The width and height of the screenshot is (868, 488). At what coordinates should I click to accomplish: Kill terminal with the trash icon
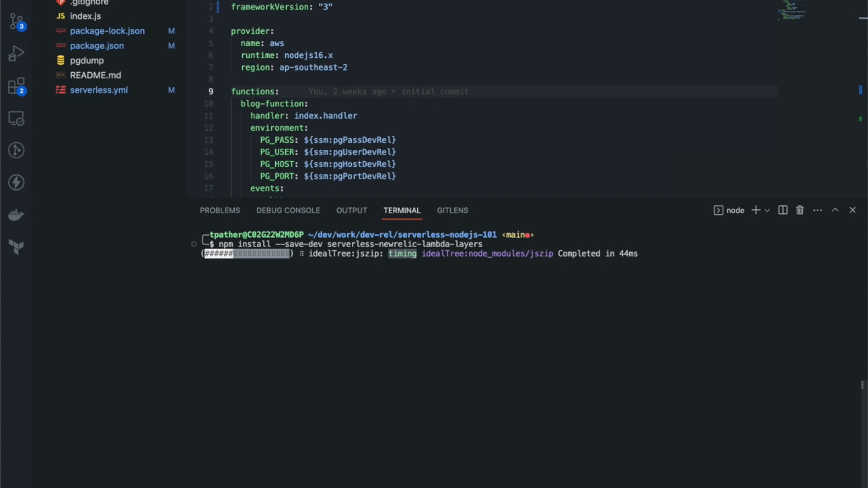pyautogui.click(x=800, y=210)
